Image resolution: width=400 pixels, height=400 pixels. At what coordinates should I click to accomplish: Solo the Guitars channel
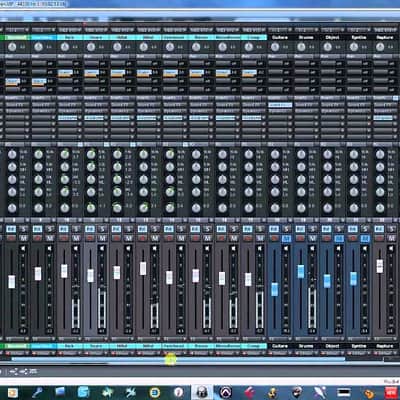[286, 229]
